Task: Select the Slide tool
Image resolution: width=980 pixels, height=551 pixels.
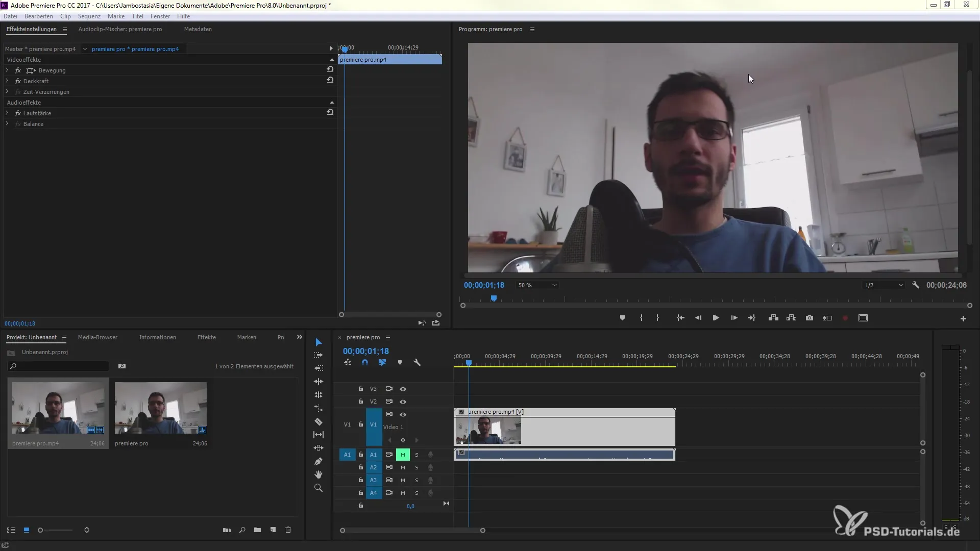Action: click(318, 448)
